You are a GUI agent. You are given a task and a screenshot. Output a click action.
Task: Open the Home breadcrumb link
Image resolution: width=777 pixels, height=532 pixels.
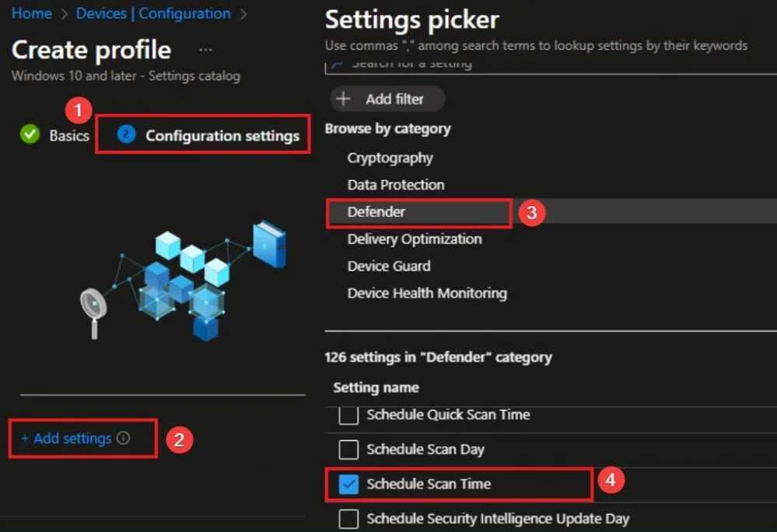[x=32, y=13]
